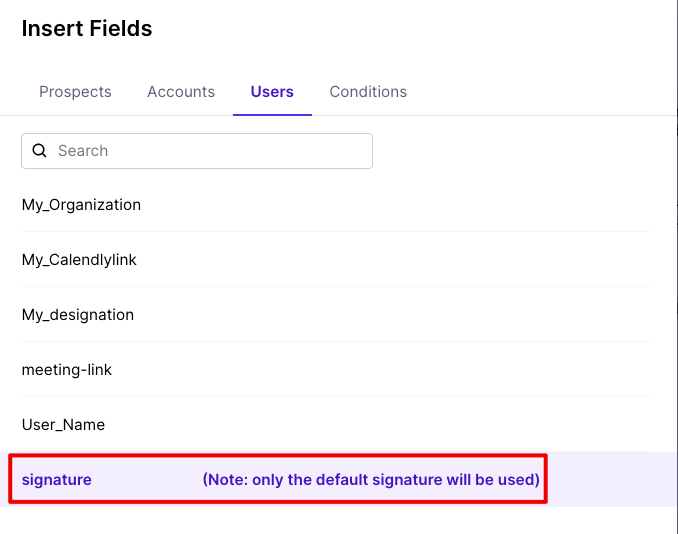The width and height of the screenshot is (678, 534).
Task: Click the Insert Fields heading
Action: [87, 28]
